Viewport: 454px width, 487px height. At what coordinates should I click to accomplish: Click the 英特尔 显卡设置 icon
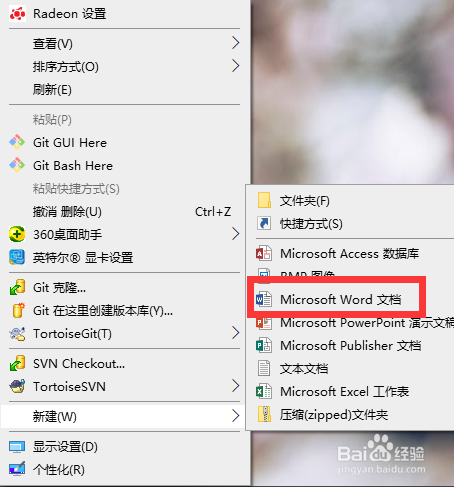17,257
